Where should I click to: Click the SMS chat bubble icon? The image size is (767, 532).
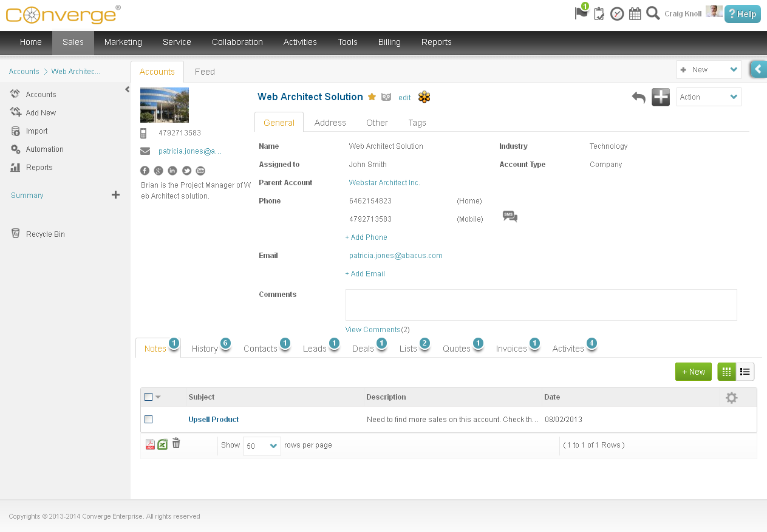(x=510, y=216)
